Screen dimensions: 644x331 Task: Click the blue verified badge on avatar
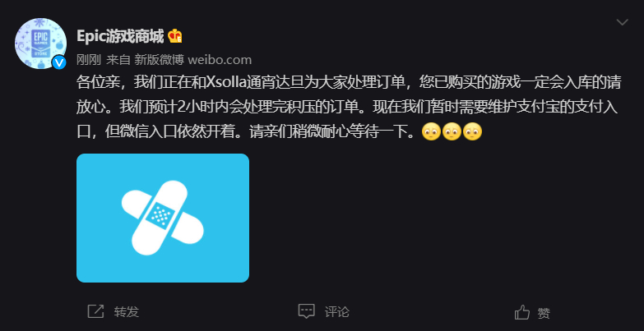point(59,62)
